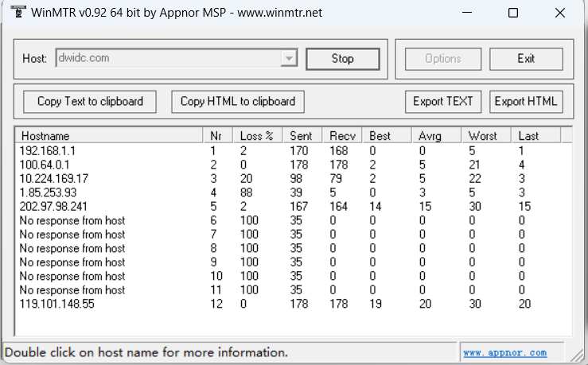The image size is (588, 365).
Task: Select hop 6 No response from host
Action: tap(294, 220)
